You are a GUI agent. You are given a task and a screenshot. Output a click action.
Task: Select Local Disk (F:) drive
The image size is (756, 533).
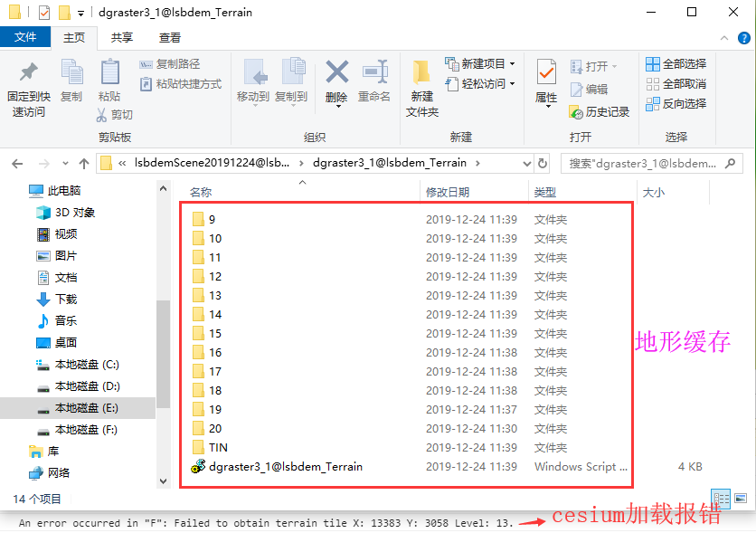tap(77, 430)
